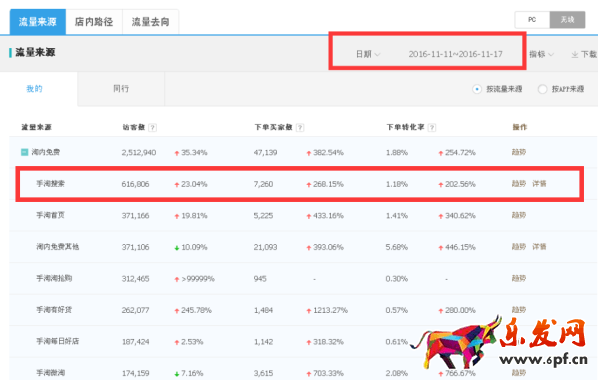Open 详情 link for 淘内免费其他 row

coord(539,247)
